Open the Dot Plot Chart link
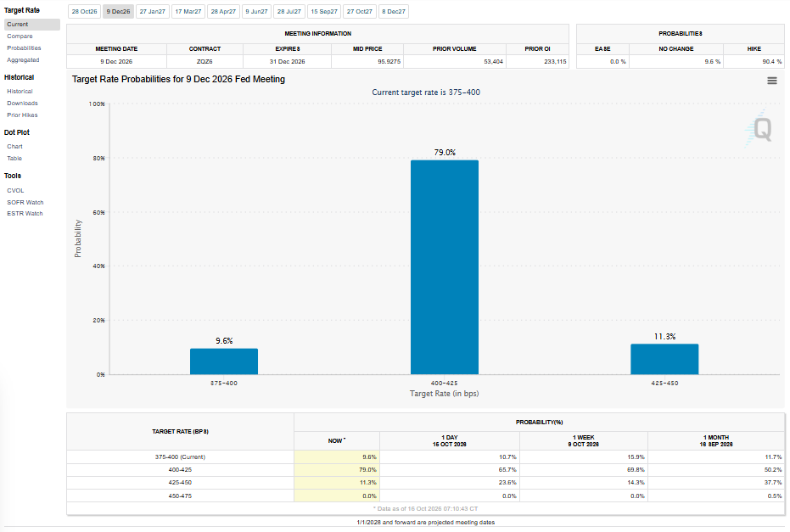Viewport: 790px width, 532px height. 14,147
